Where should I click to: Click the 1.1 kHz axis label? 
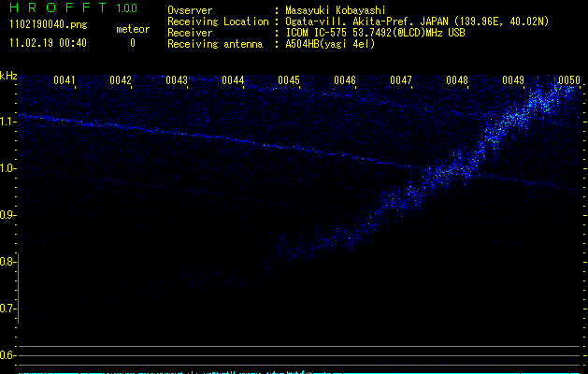tap(7, 122)
